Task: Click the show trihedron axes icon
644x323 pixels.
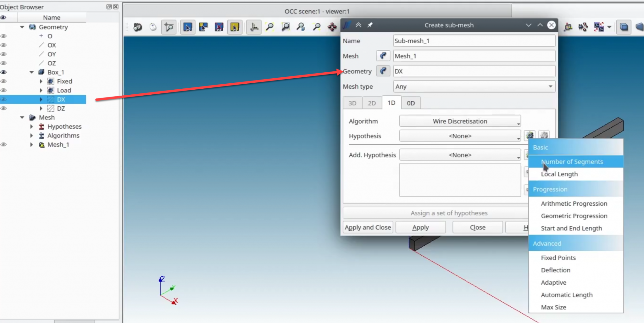Action: click(x=253, y=27)
